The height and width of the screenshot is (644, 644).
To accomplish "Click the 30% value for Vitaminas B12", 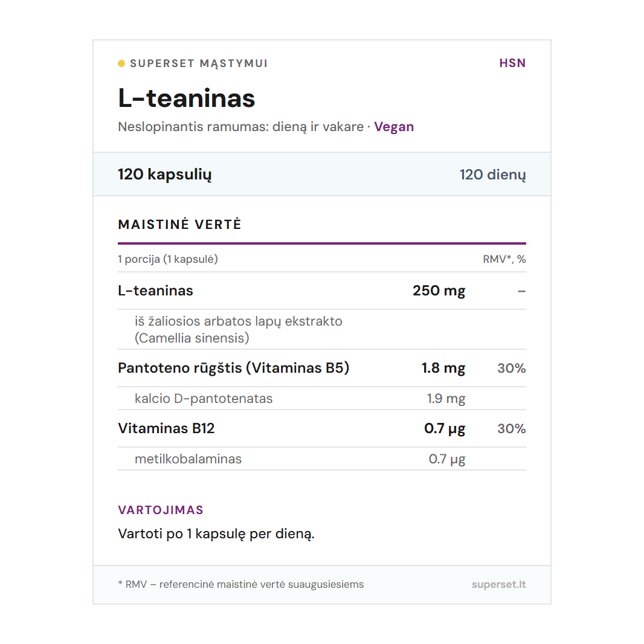I will [x=511, y=429].
